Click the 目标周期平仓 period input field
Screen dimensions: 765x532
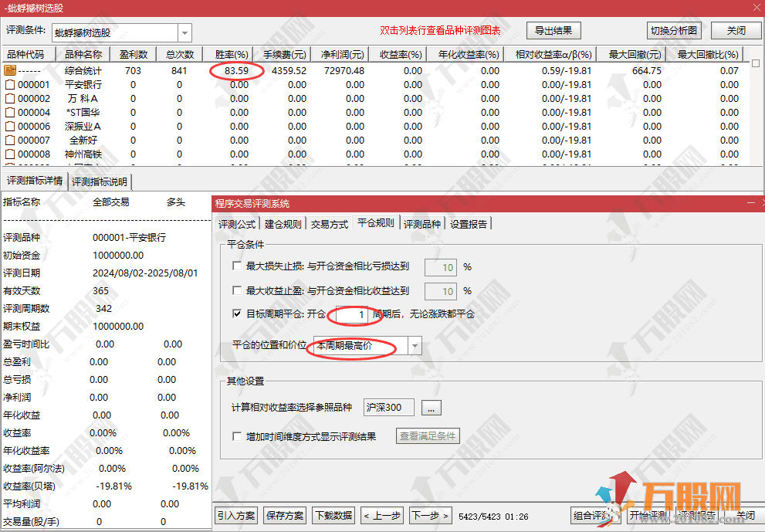(x=351, y=314)
